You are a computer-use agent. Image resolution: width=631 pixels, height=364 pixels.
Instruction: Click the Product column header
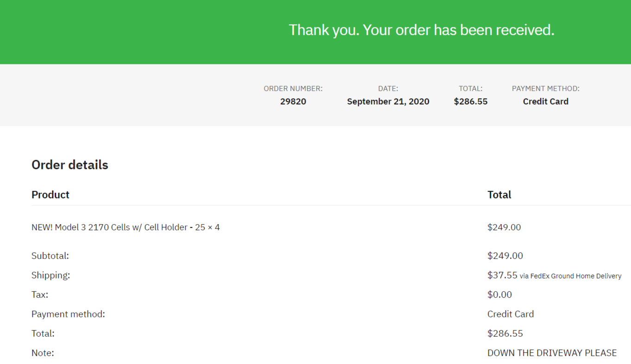coord(50,195)
